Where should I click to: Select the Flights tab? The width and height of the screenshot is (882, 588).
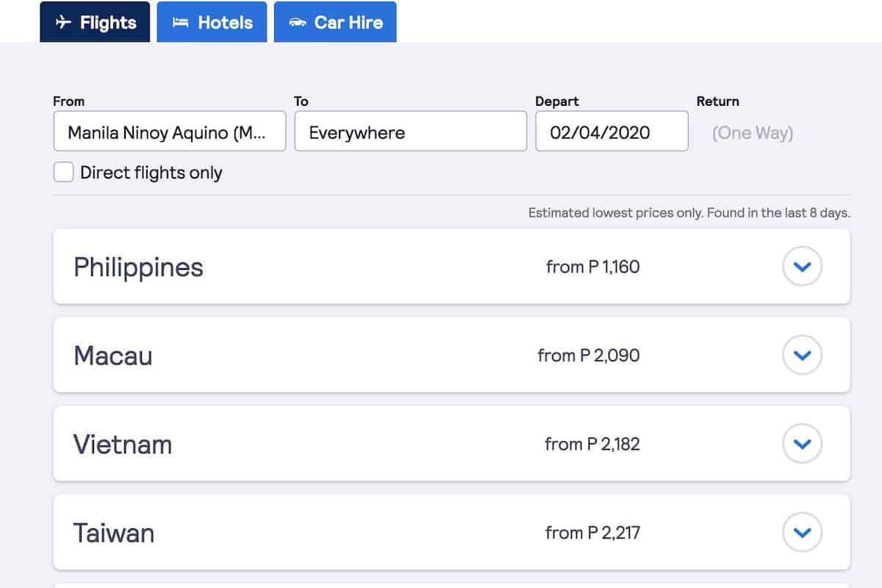point(95,22)
